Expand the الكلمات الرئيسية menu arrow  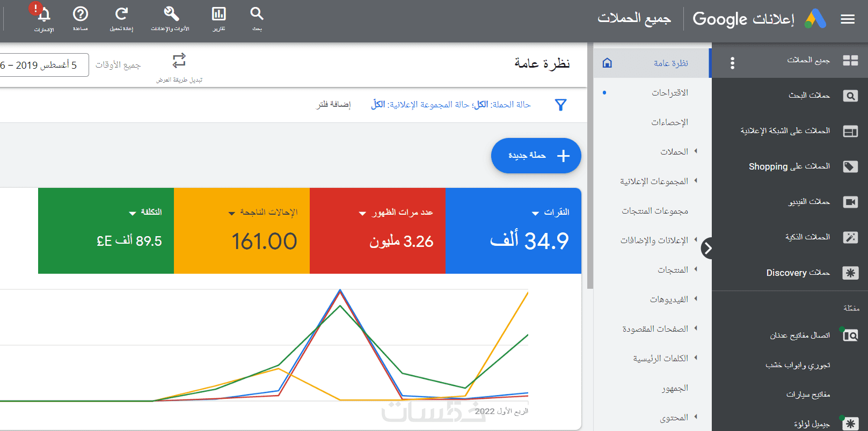[696, 358]
